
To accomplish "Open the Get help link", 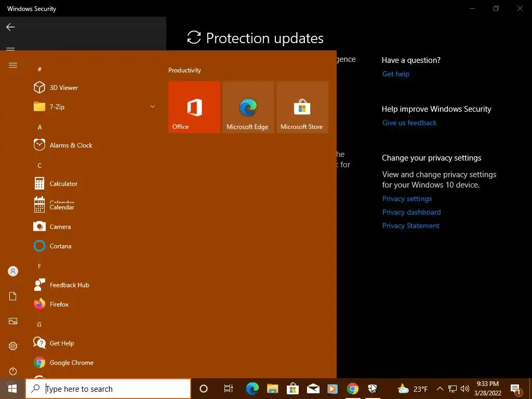I will pyautogui.click(x=395, y=74).
